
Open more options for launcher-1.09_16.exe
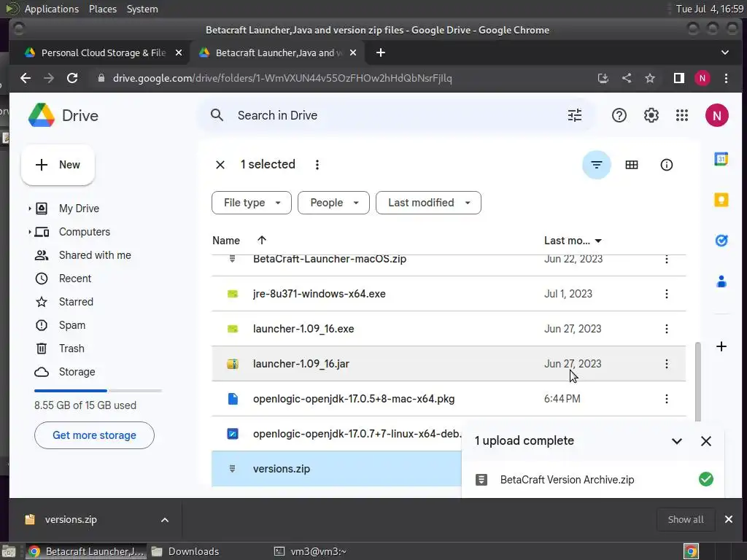(666, 329)
